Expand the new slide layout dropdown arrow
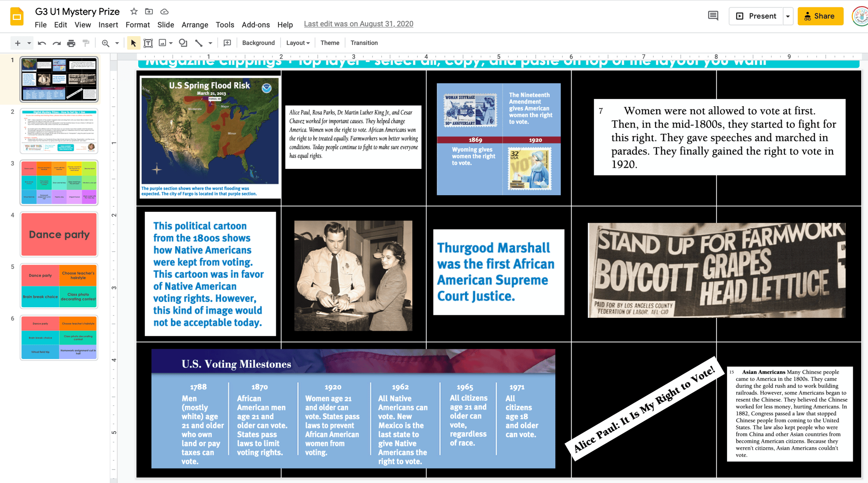The image size is (868, 483). click(x=29, y=43)
